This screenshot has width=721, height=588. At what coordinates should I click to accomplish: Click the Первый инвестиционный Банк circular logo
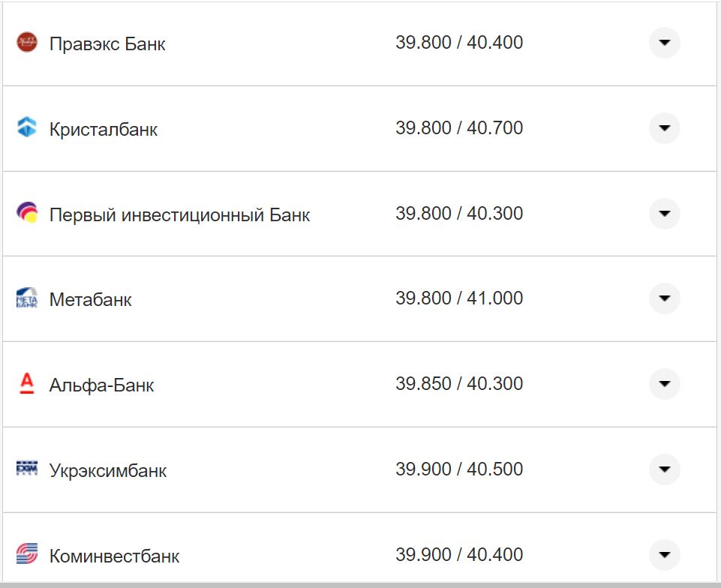[27, 213]
